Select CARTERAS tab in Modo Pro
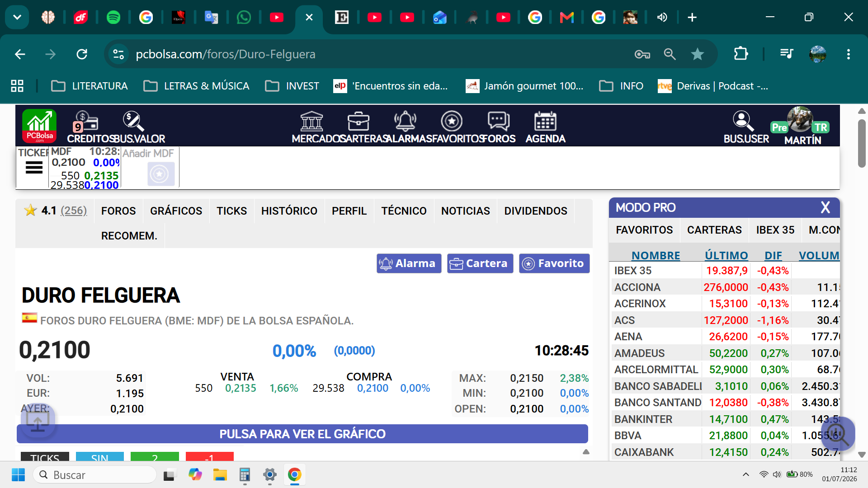Viewport: 868px width, 488px height. pos(714,230)
